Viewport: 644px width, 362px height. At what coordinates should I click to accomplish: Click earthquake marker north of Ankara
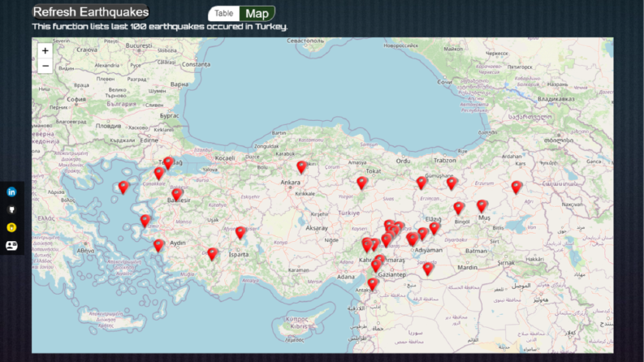301,166
